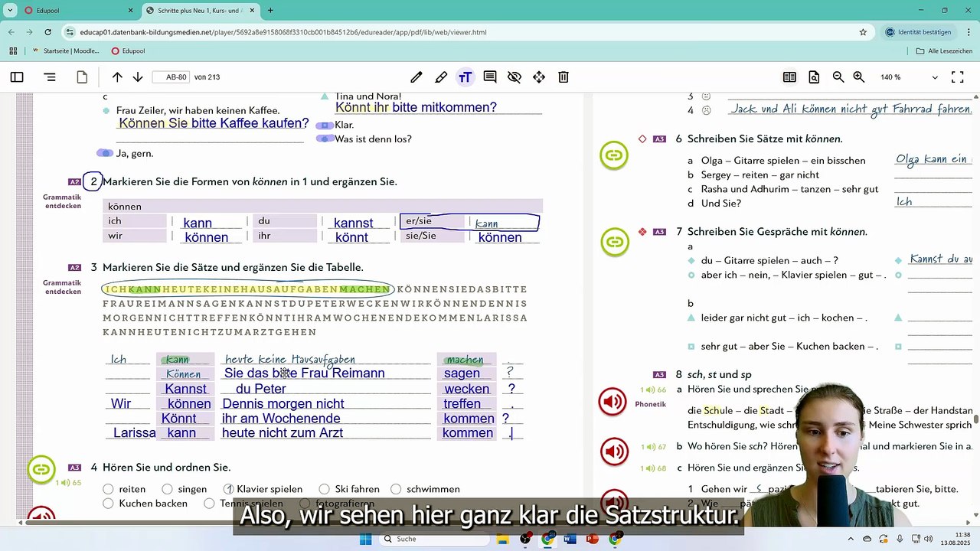Click the single page view icon
Image resolution: width=980 pixels, height=551 pixels.
[x=82, y=77]
